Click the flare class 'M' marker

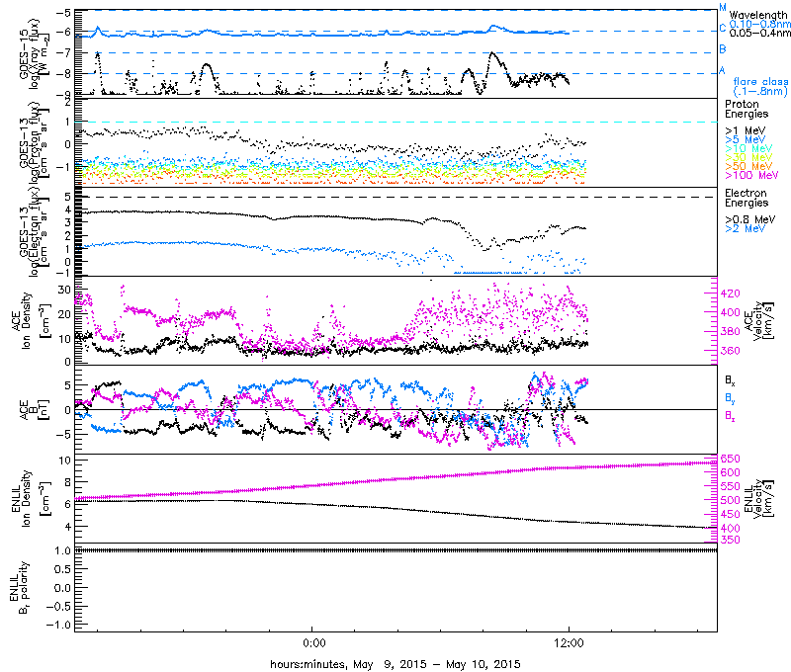coord(723,8)
